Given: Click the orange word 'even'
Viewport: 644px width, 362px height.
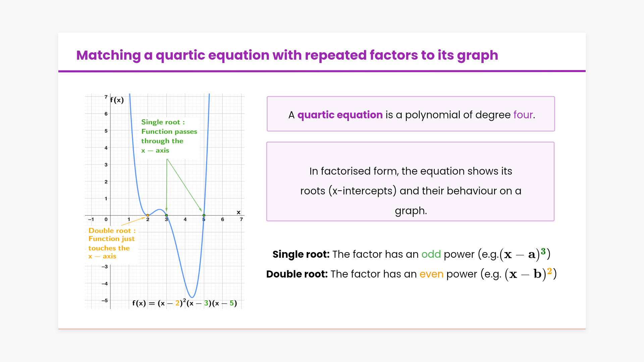Looking at the screenshot, I should [431, 274].
